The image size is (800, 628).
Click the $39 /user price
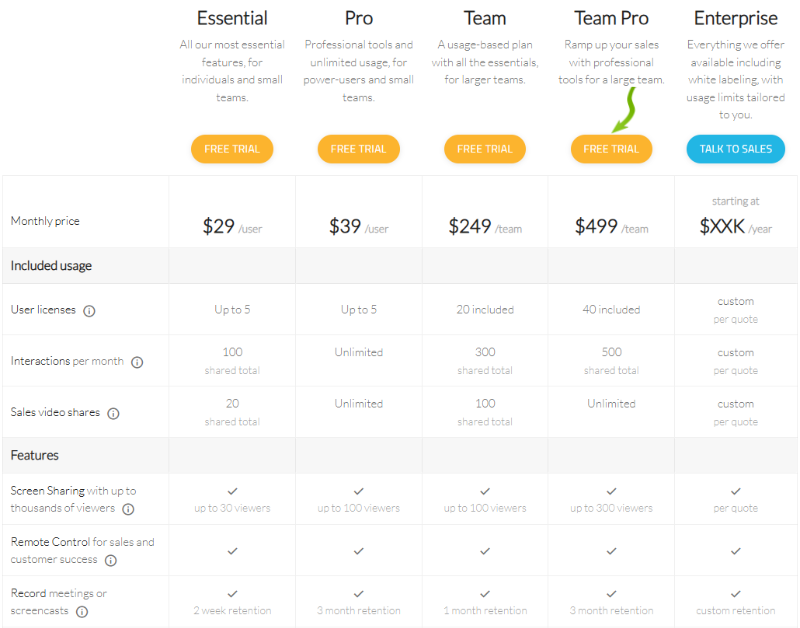[x=359, y=226]
